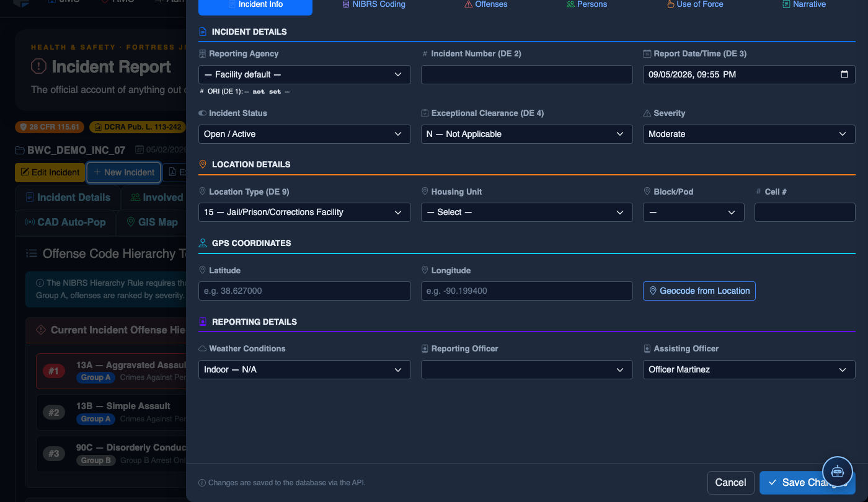Screen dimensions: 868x502
Task: Open the Block/Pod dropdown
Action: [694, 212]
